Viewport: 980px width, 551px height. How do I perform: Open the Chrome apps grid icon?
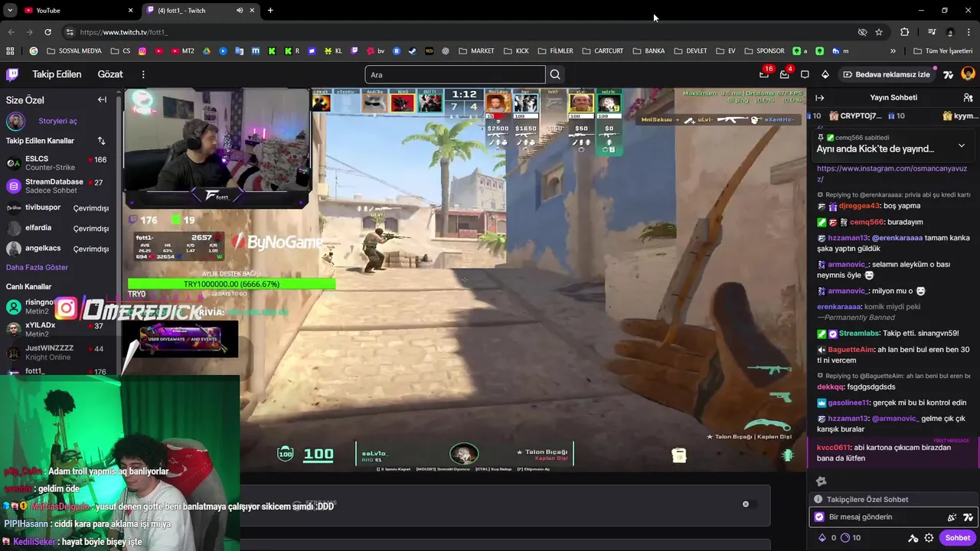pos(10,51)
